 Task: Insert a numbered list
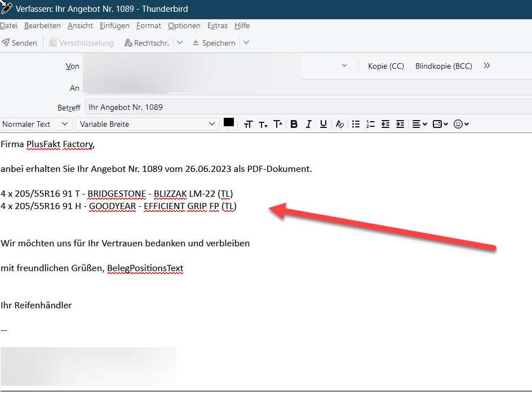(x=370, y=124)
